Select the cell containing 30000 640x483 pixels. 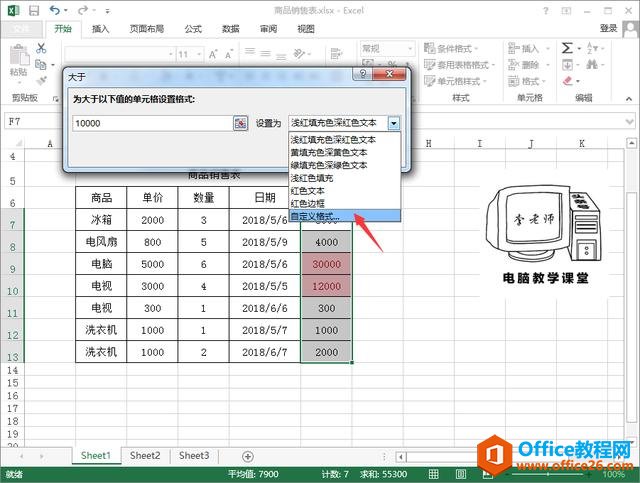(326, 264)
